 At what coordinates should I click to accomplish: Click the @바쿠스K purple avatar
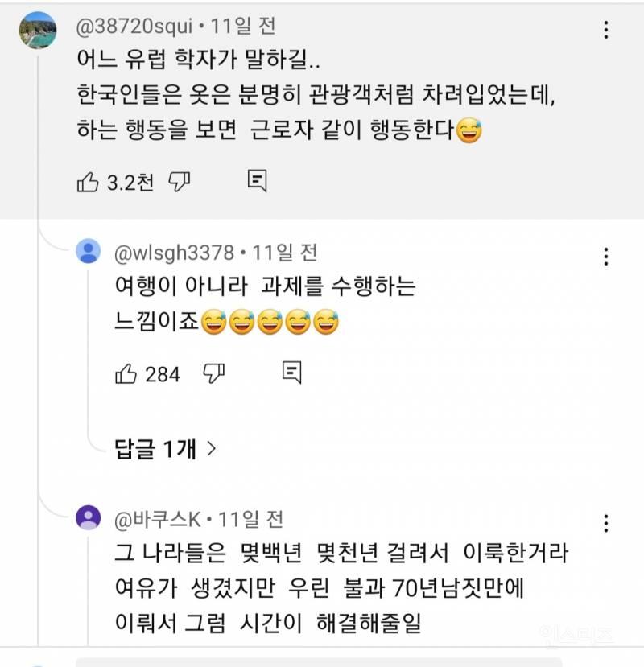click(88, 518)
